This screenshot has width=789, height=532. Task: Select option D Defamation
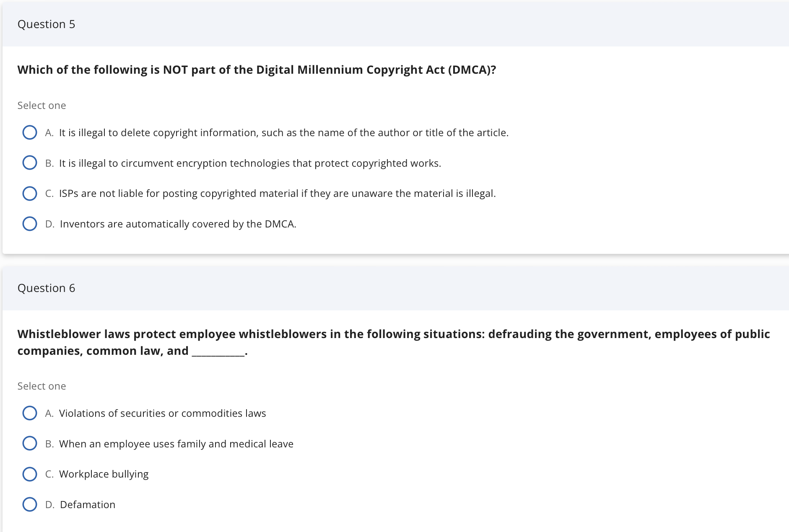click(30, 504)
